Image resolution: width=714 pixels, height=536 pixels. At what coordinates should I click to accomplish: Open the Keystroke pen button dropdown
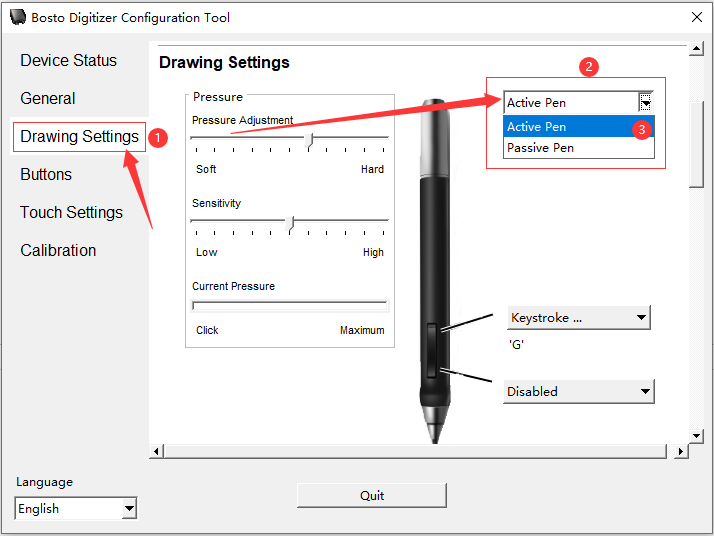[x=579, y=317]
